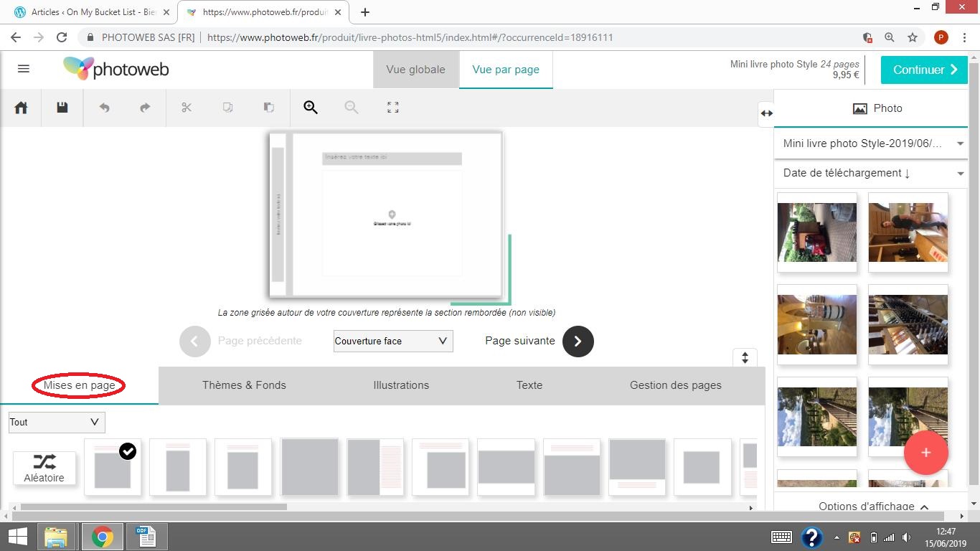Screen dimensions: 980x551
Task: Open the Couverture face page dropdown
Action: [393, 341]
